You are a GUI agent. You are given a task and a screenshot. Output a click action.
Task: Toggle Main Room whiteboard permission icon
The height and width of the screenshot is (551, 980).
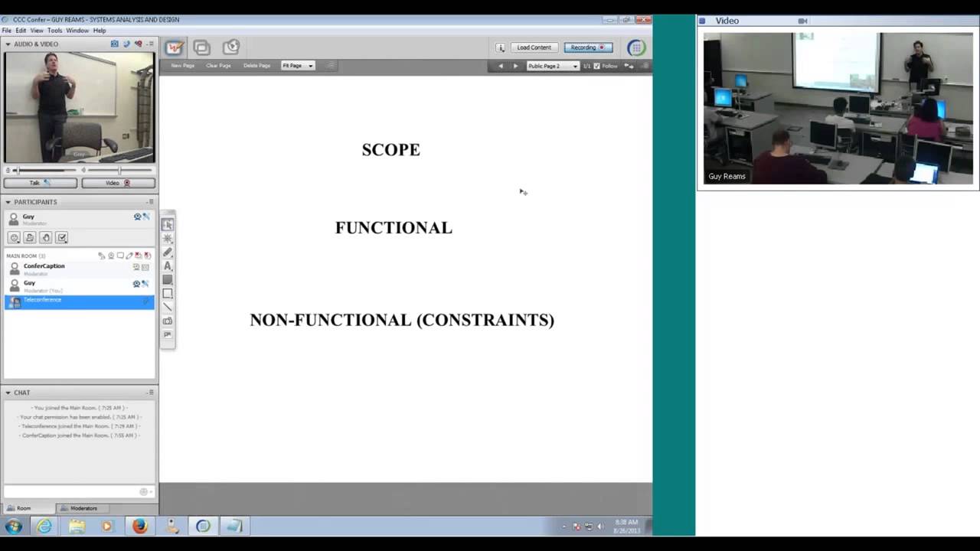tap(129, 256)
